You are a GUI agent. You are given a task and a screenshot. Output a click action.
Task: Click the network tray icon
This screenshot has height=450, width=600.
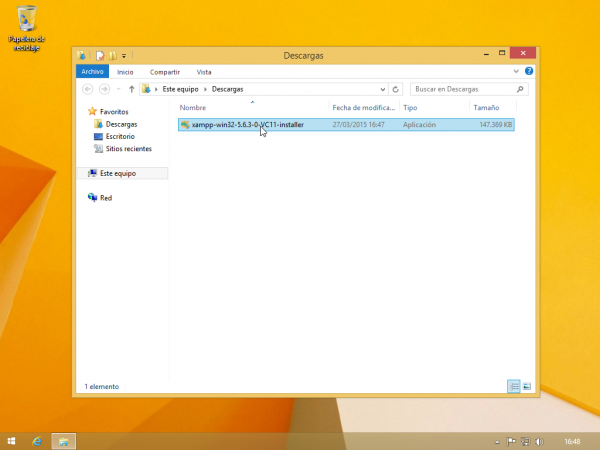tap(526, 442)
